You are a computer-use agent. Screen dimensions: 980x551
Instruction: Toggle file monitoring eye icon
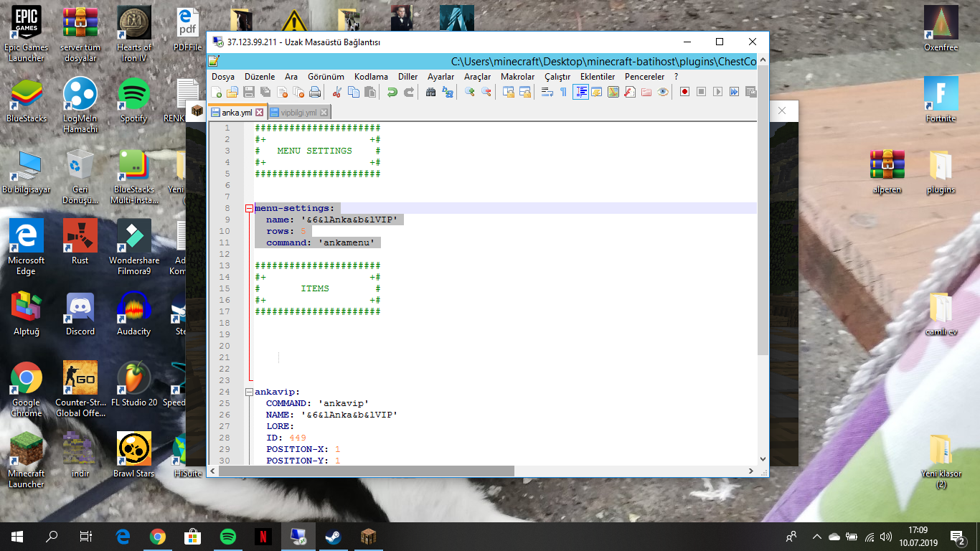point(663,92)
